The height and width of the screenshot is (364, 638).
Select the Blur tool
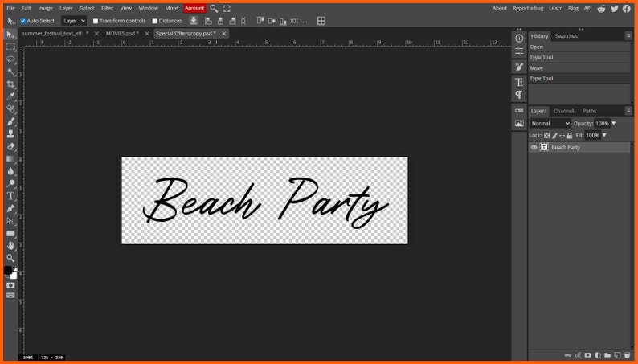(11, 171)
